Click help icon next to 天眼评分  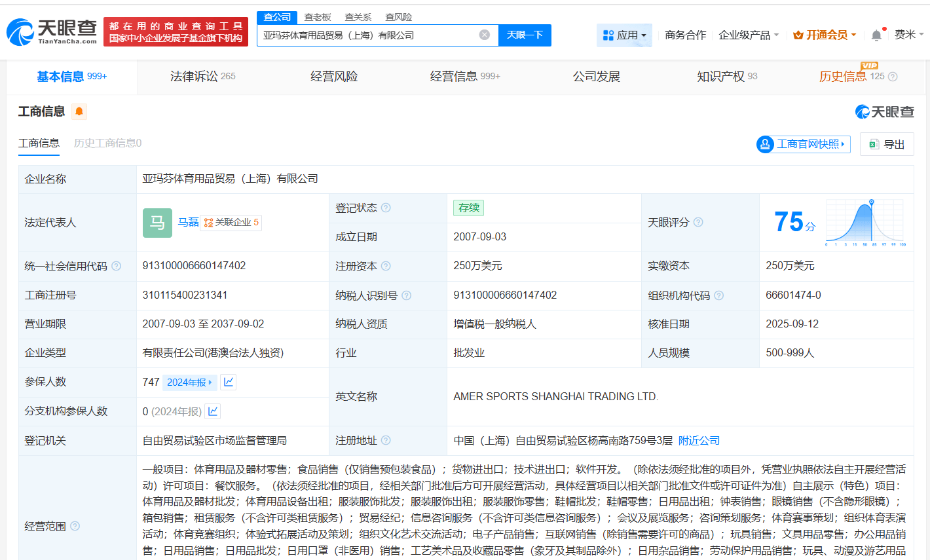(697, 222)
